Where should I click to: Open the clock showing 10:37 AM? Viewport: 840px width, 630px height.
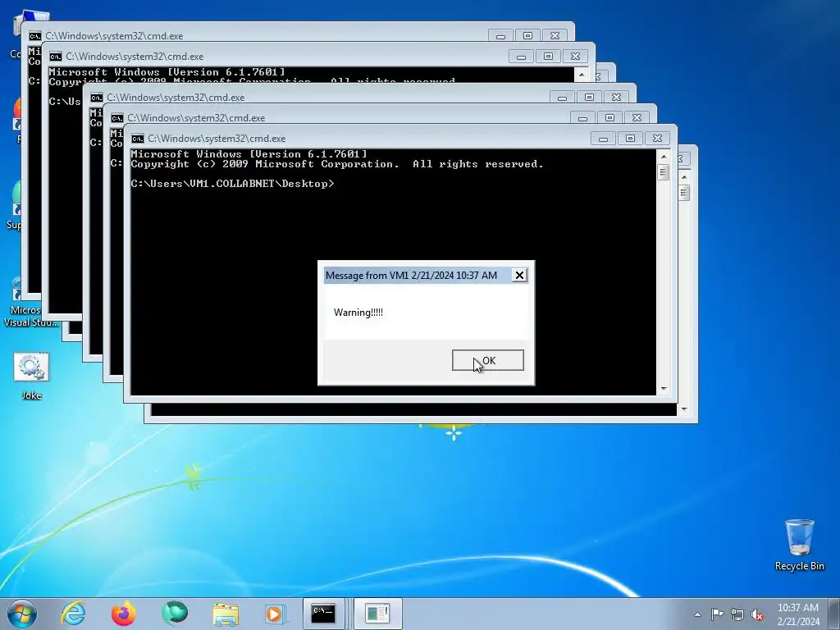[x=798, y=614]
